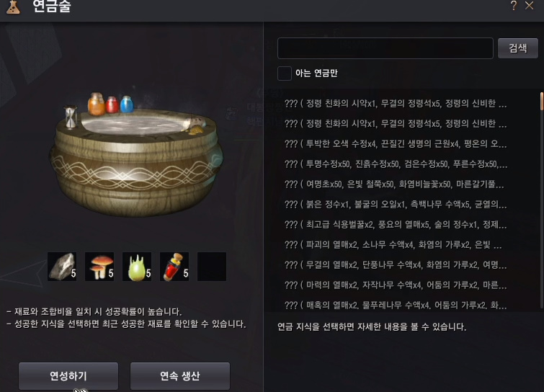This screenshot has height=392, width=544.
Task: Click the empty fifth ingredient slot
Action: [x=212, y=267]
